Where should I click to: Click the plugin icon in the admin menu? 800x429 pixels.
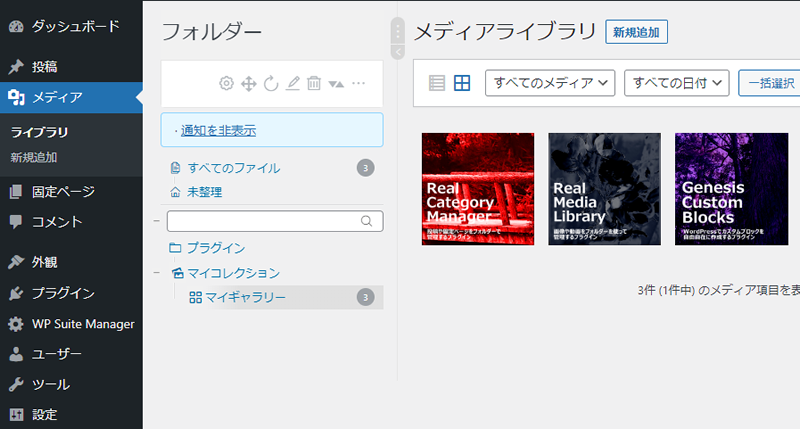pyautogui.click(x=16, y=293)
